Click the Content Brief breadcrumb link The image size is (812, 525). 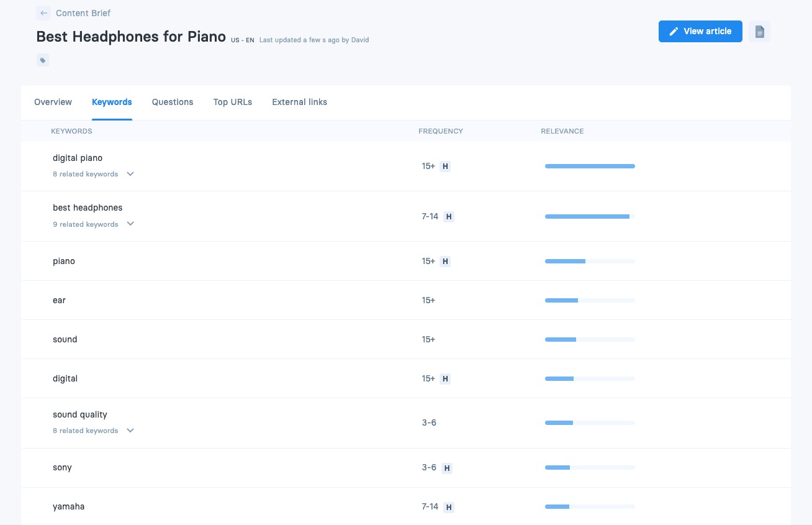(x=83, y=13)
